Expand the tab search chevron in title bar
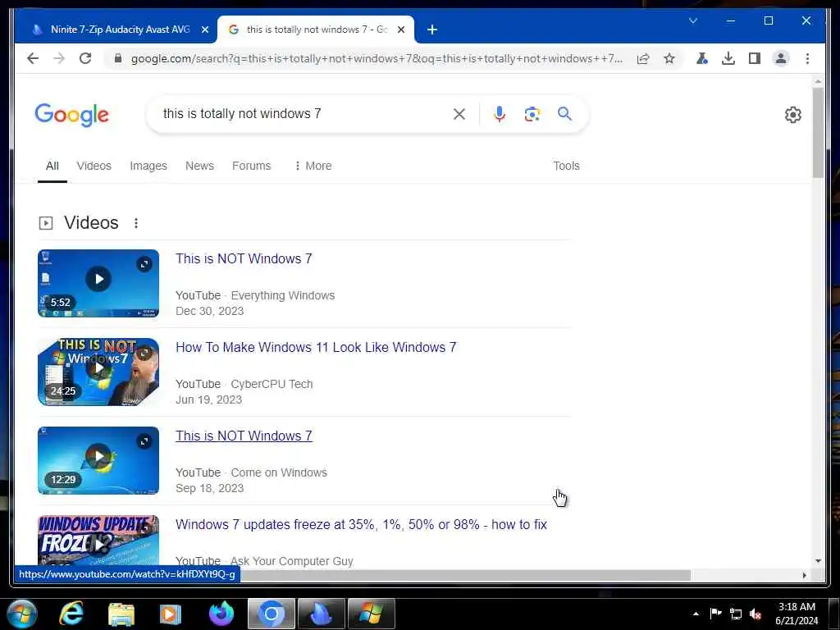 [692, 21]
